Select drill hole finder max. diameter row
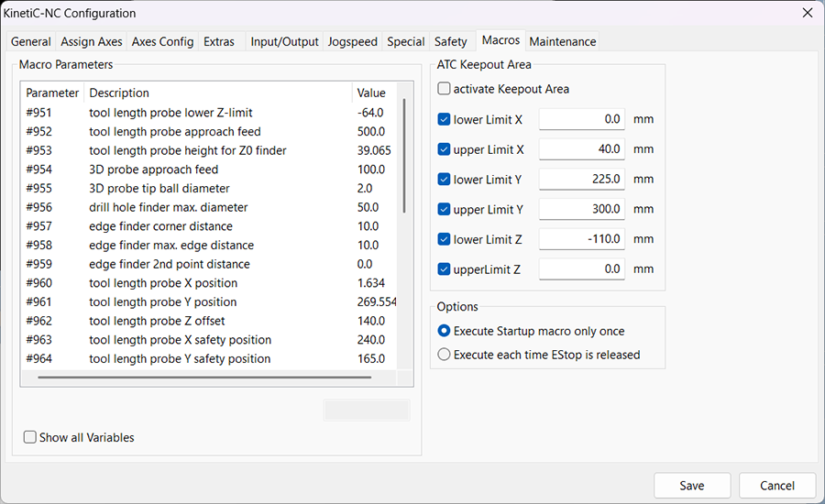This screenshot has height=504, width=825. click(209, 207)
